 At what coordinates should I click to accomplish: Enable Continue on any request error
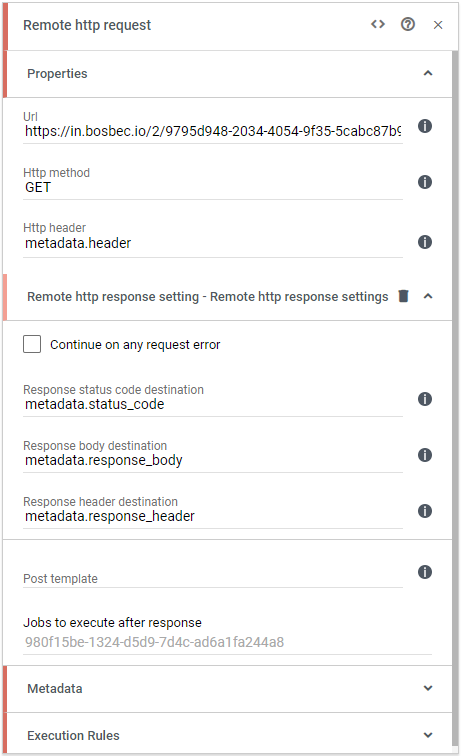click(x=32, y=344)
